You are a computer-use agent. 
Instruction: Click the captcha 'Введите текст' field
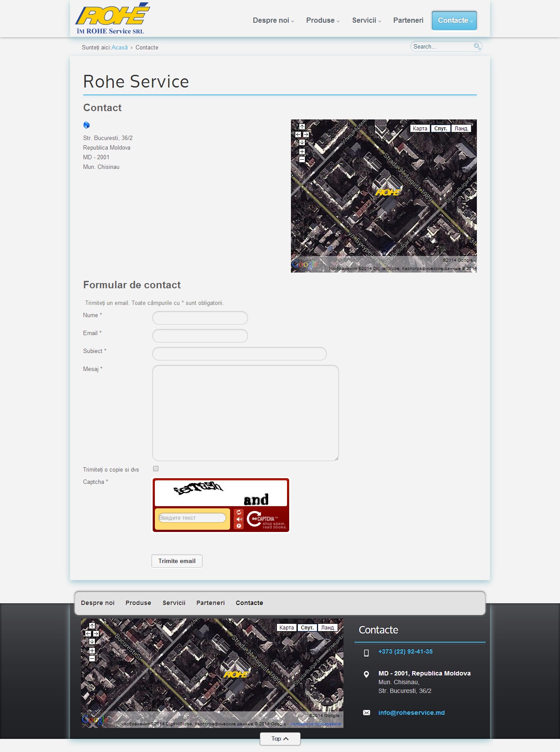point(192,518)
